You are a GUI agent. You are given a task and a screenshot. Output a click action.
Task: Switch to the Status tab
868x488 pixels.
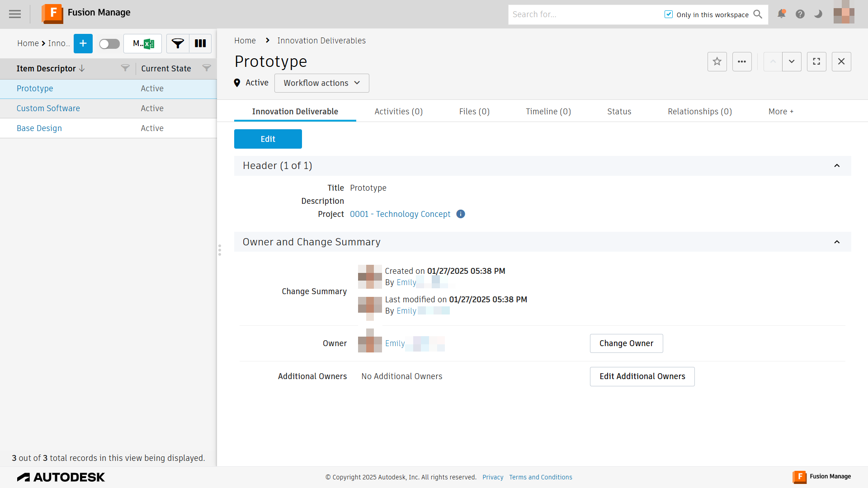[x=619, y=112]
